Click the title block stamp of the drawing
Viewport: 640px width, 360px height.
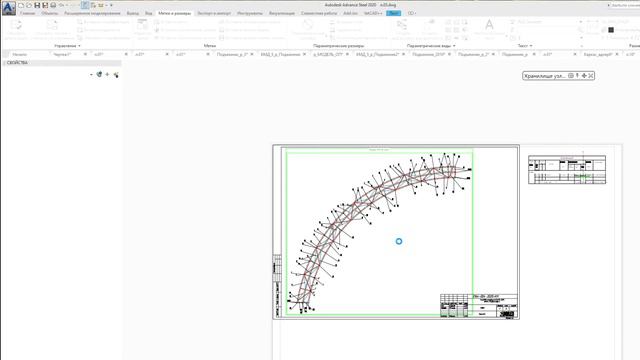pos(479,306)
